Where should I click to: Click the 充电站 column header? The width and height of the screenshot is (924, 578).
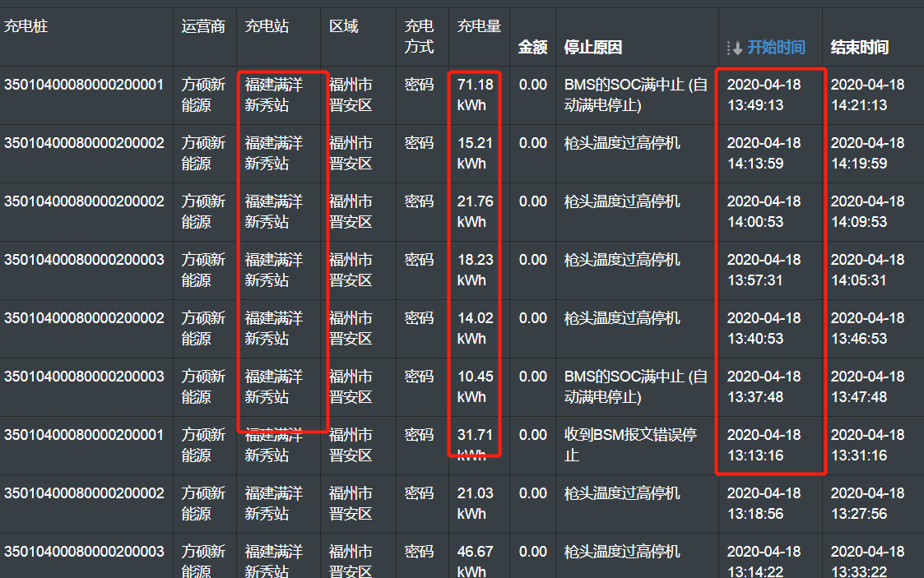point(267,26)
